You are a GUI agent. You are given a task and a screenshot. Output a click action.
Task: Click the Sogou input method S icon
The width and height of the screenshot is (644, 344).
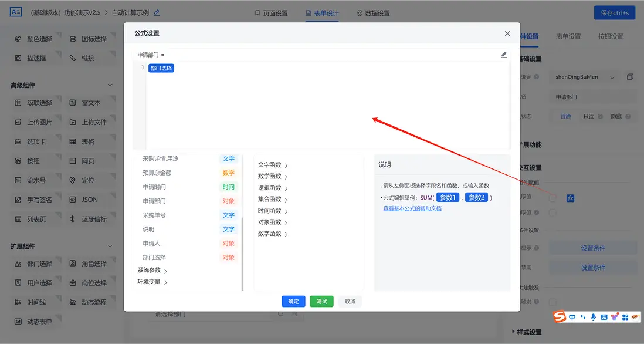point(560,316)
